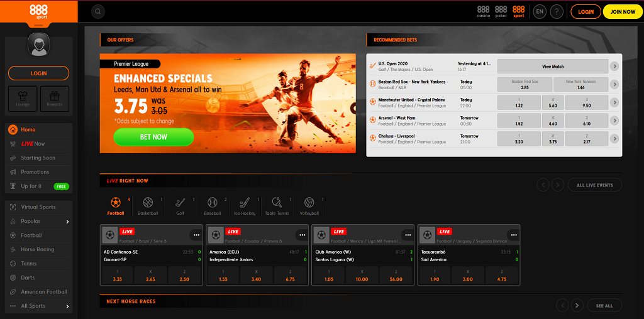
Task: Select Chelsea - Liverpool draw odds 3.75
Action: click(553, 139)
